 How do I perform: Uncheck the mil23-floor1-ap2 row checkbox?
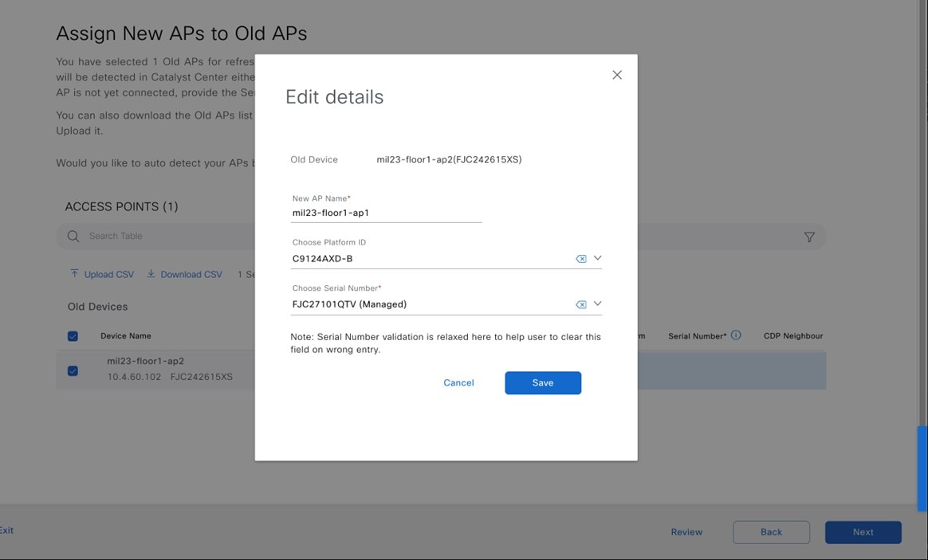(73, 370)
